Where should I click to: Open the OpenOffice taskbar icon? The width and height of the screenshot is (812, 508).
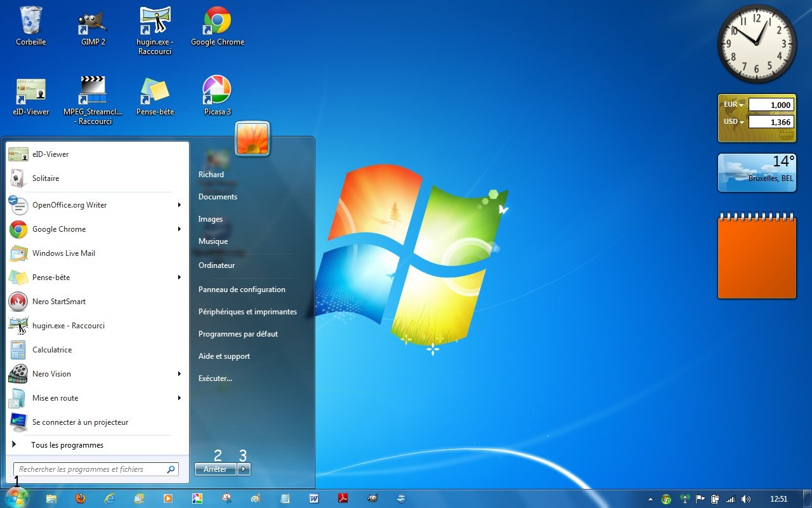click(x=402, y=499)
